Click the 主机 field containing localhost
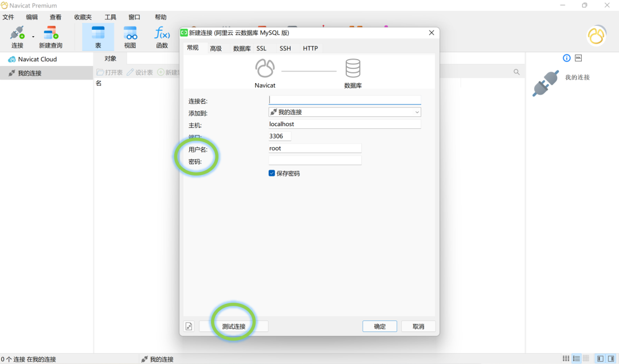This screenshot has width=619, height=364. click(x=344, y=124)
